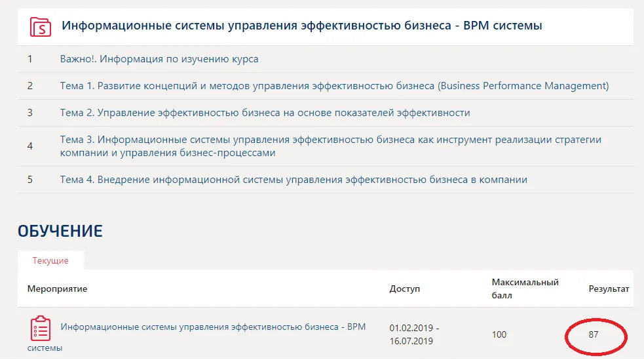Screen dimensions: 644x360
Task: Click the ОБУЧЕНИЕ section heading
Action: [x=60, y=231]
